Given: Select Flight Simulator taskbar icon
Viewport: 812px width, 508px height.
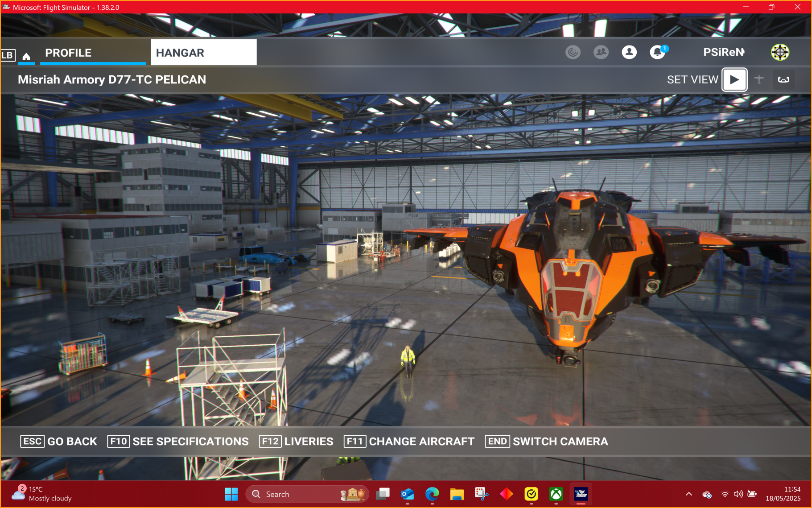Looking at the screenshot, I should (x=581, y=494).
